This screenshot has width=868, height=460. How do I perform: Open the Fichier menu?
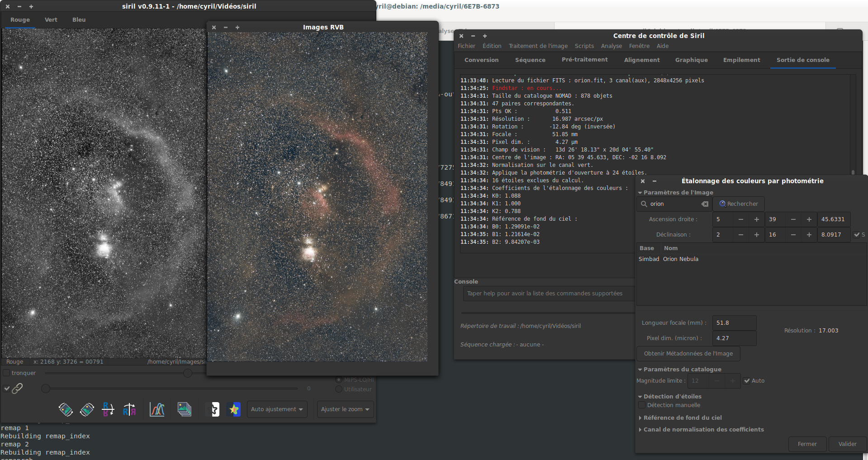tap(466, 46)
